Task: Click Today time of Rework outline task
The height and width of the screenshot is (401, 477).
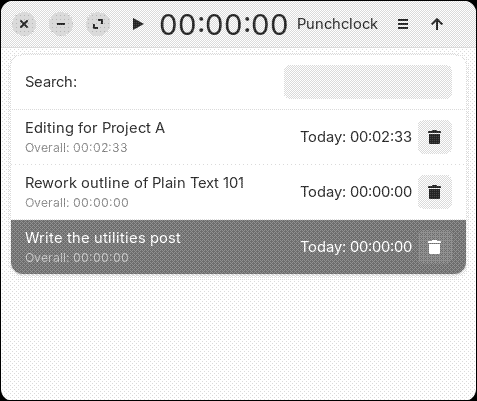Action: [356, 192]
